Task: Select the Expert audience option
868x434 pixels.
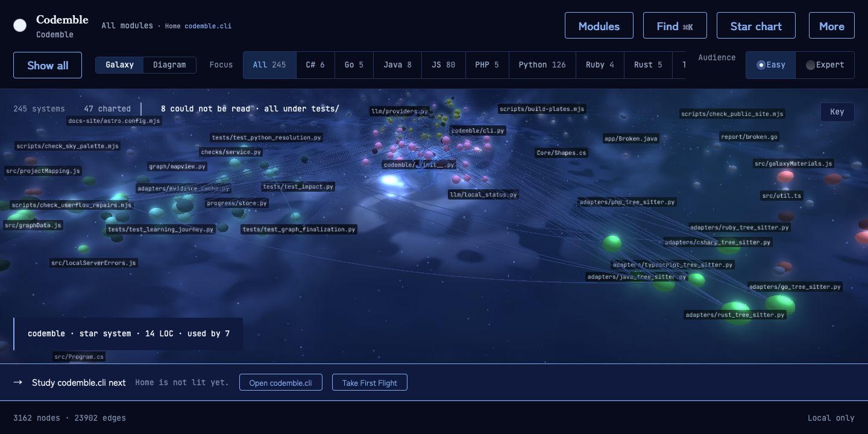Action: 825,65
